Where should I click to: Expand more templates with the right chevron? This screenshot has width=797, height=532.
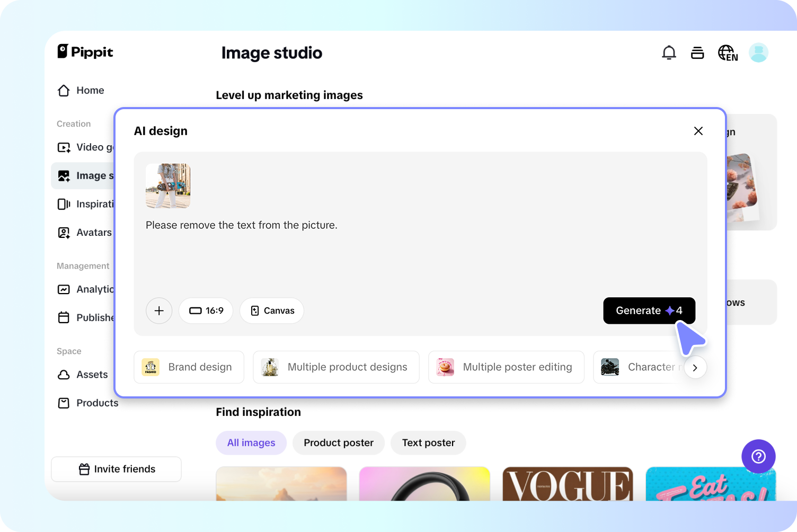click(695, 367)
